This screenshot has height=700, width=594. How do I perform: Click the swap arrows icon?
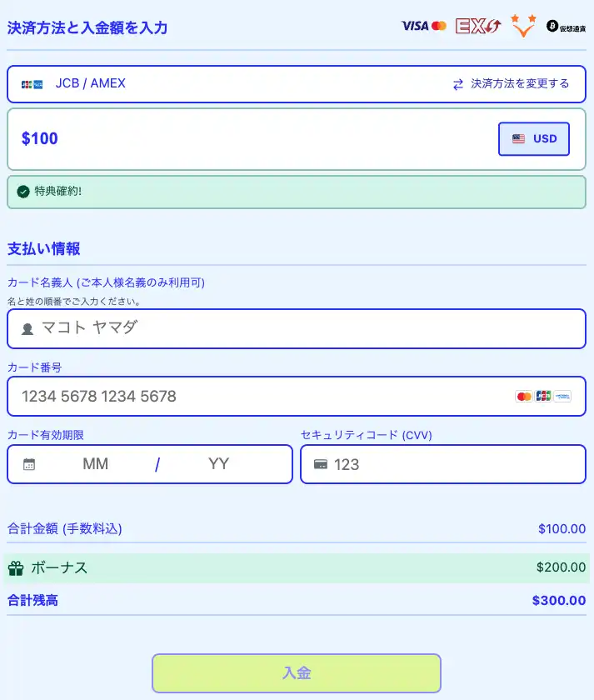point(457,84)
